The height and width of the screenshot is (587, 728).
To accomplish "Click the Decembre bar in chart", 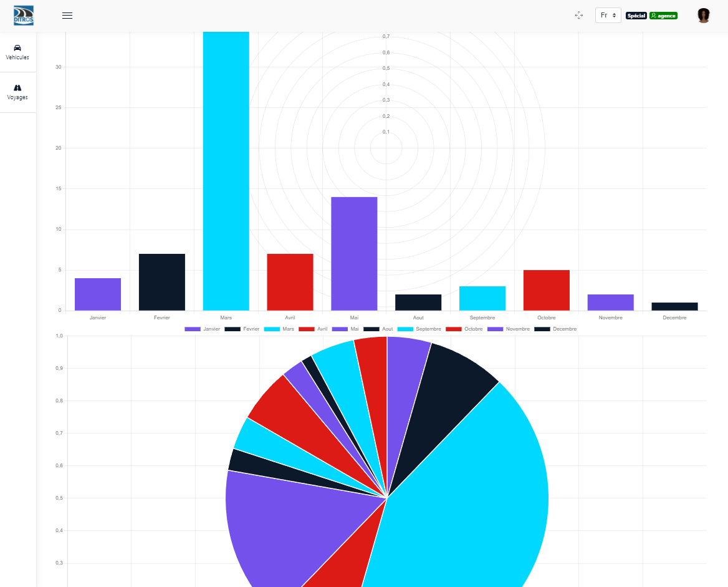I will [674, 307].
